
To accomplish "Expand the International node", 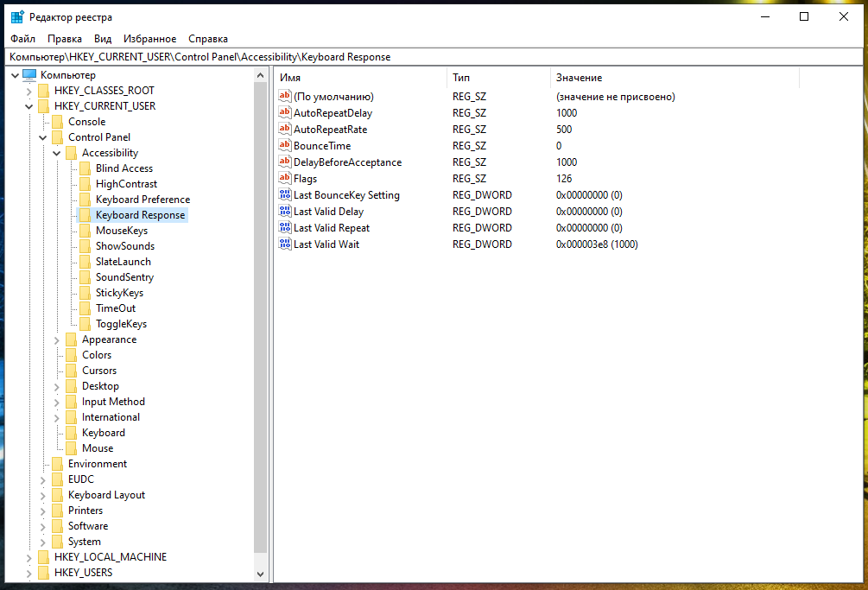I will (x=56, y=417).
